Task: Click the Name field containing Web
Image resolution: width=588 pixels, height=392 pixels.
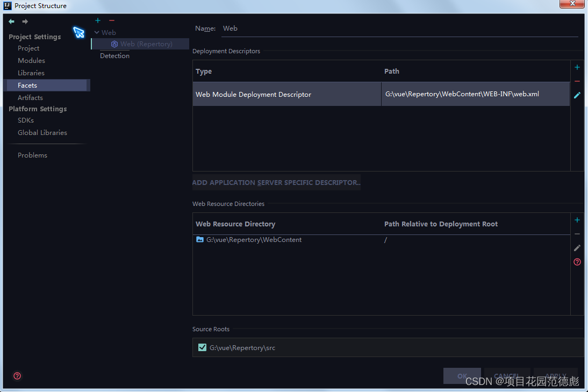Action: click(x=400, y=28)
